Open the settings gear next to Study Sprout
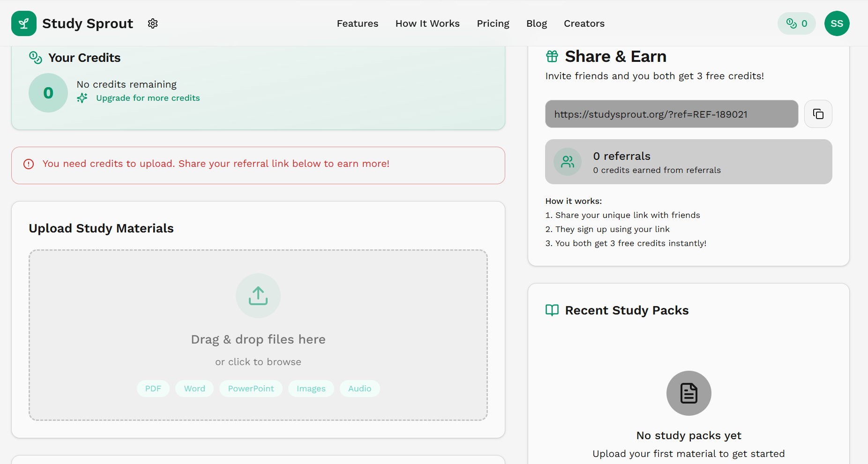This screenshot has width=868, height=464. coord(152,23)
